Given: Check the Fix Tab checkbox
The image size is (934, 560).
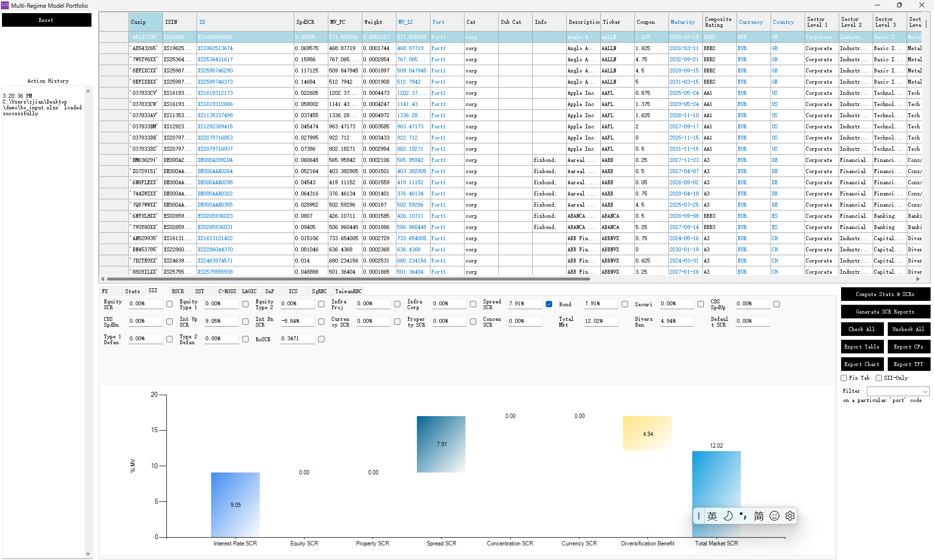Looking at the screenshot, I should (844, 378).
